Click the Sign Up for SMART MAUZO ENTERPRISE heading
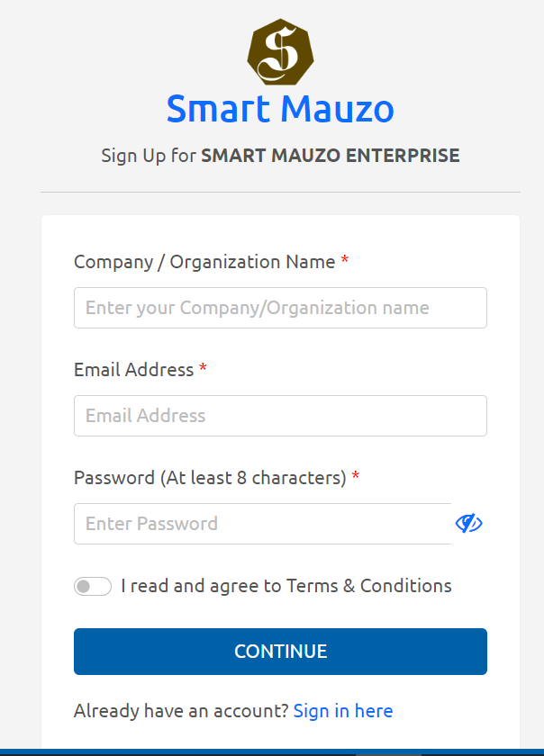 pos(280,156)
